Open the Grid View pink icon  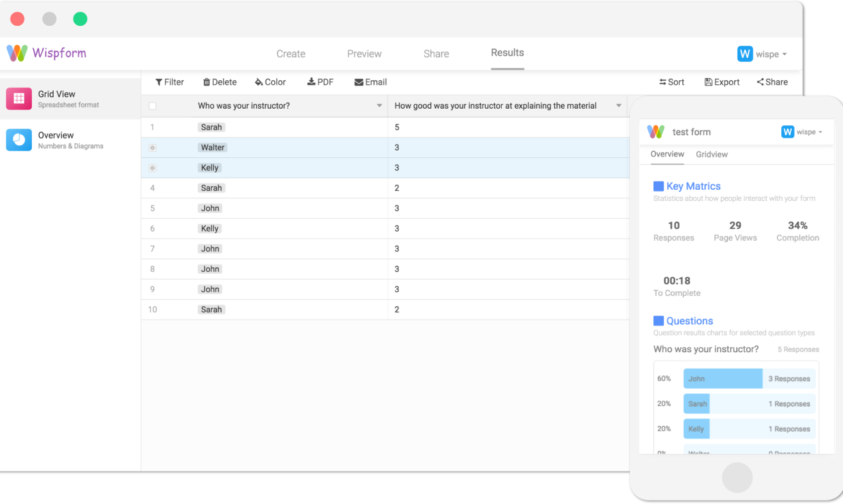pos(19,99)
